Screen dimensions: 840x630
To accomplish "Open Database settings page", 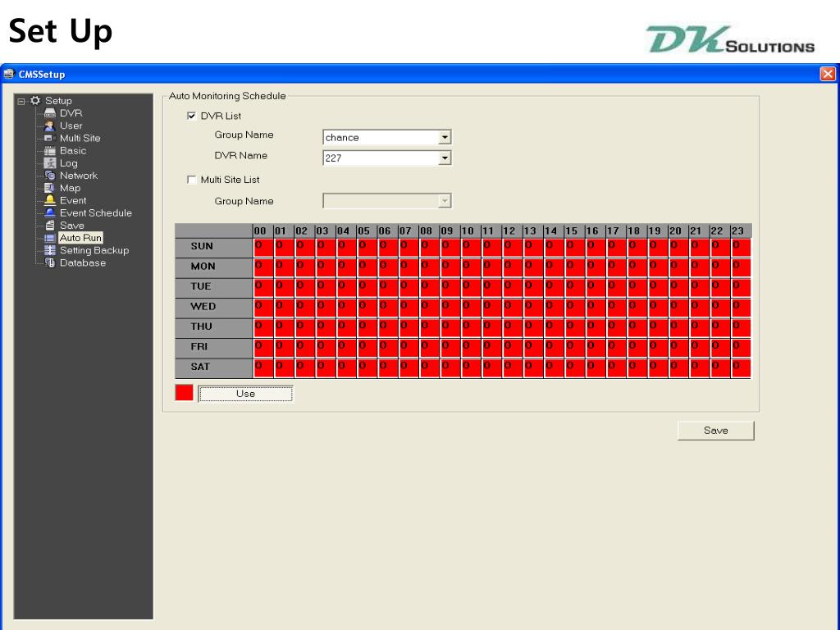I will pyautogui.click(x=83, y=262).
